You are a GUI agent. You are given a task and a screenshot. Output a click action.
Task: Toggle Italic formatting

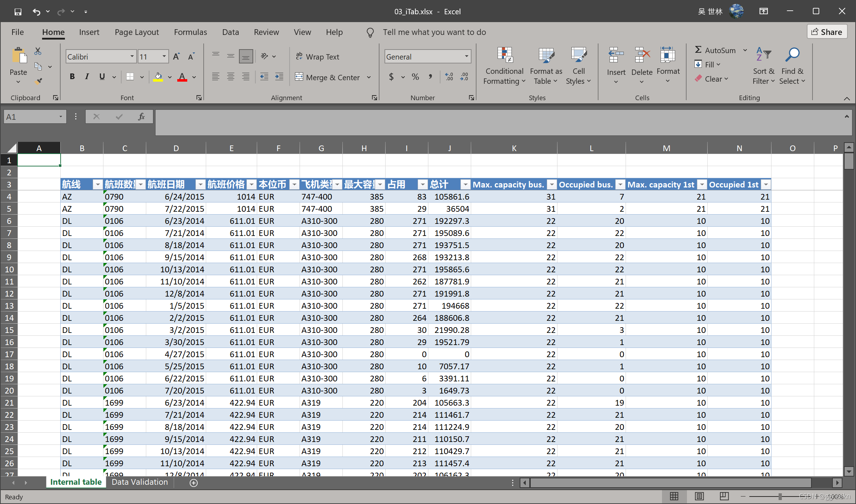pos(87,77)
